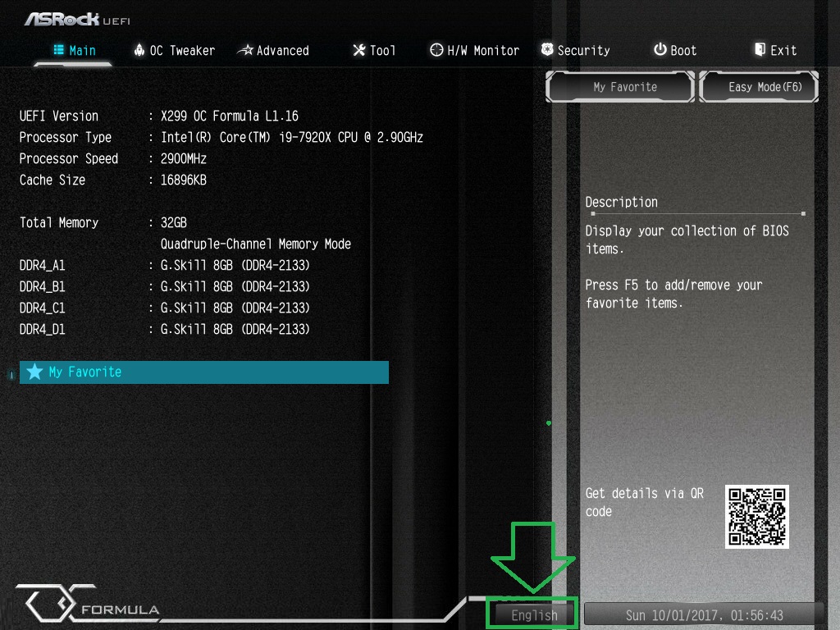Go to the Tool tab

[374, 50]
